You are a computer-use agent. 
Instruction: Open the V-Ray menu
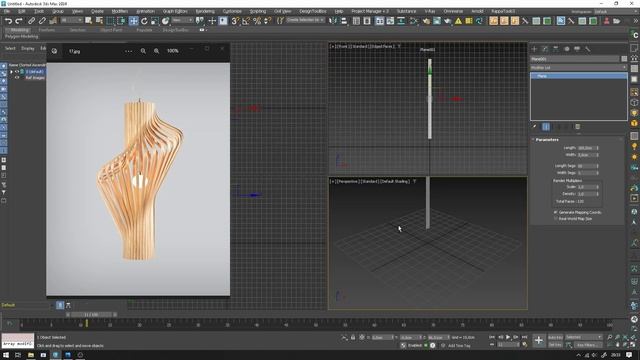tap(430, 11)
